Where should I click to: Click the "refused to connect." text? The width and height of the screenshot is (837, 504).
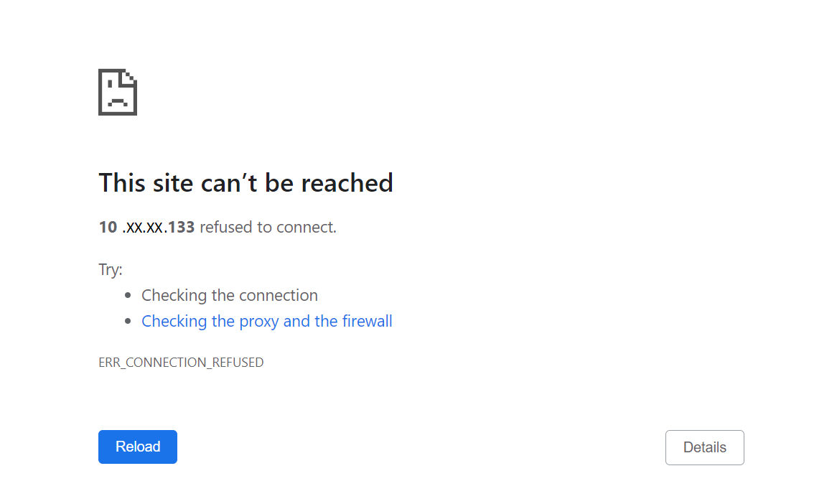(268, 228)
